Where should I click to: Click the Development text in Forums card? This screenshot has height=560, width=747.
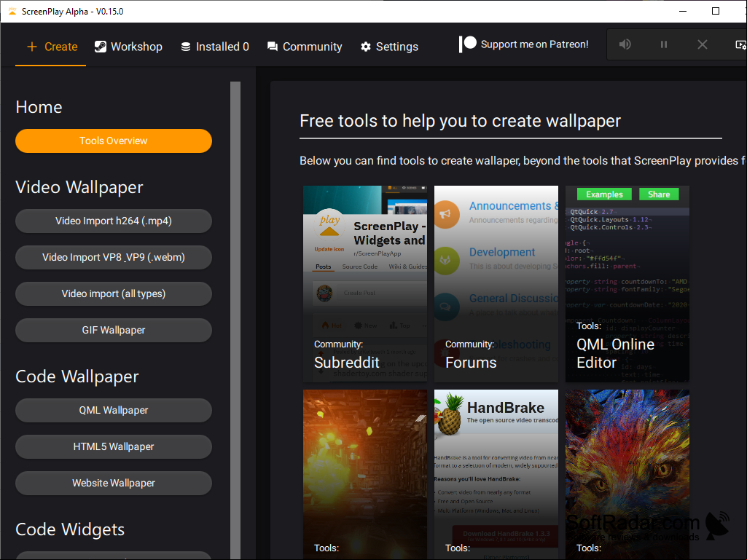coord(502,252)
